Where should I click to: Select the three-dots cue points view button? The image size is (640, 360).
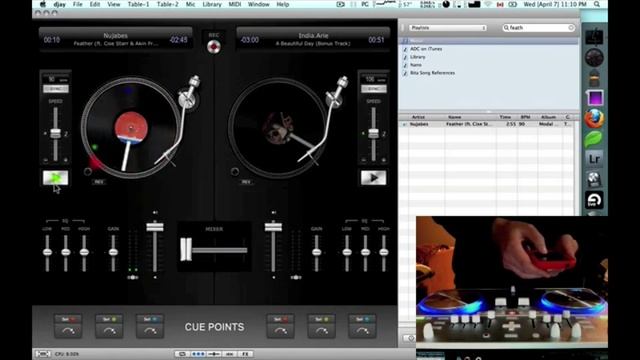(x=198, y=354)
